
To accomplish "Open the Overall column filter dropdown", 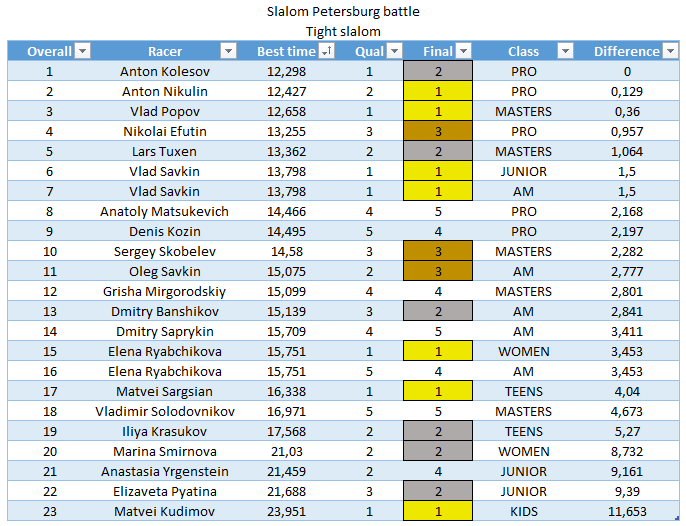I will [82, 52].
